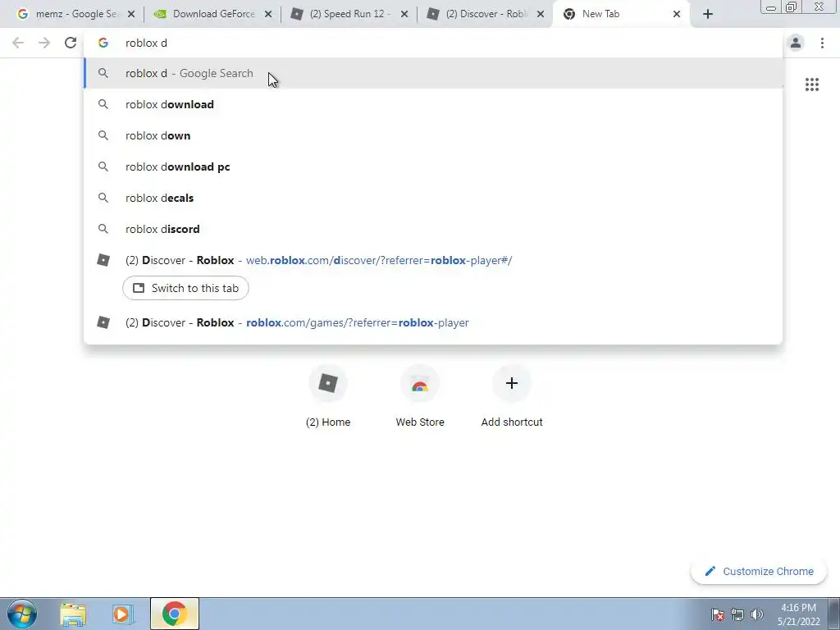Select 'roblox d - Google Search' suggestion
This screenshot has width=840, height=630.
(433, 73)
